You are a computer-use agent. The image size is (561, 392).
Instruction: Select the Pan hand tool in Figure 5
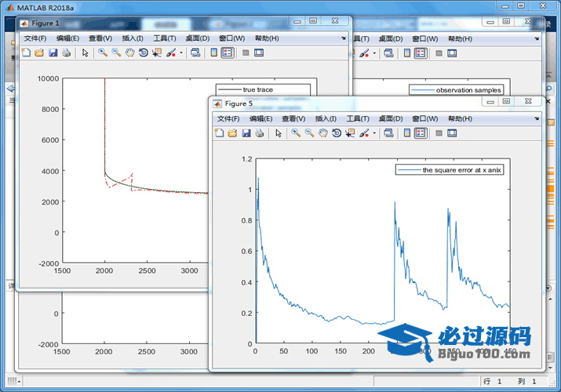pos(323,133)
